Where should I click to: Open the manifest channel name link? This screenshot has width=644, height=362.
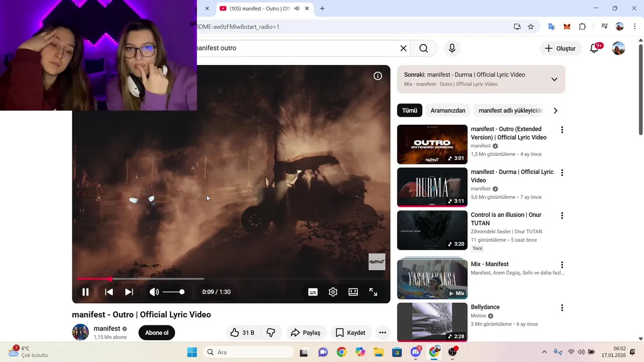click(107, 329)
